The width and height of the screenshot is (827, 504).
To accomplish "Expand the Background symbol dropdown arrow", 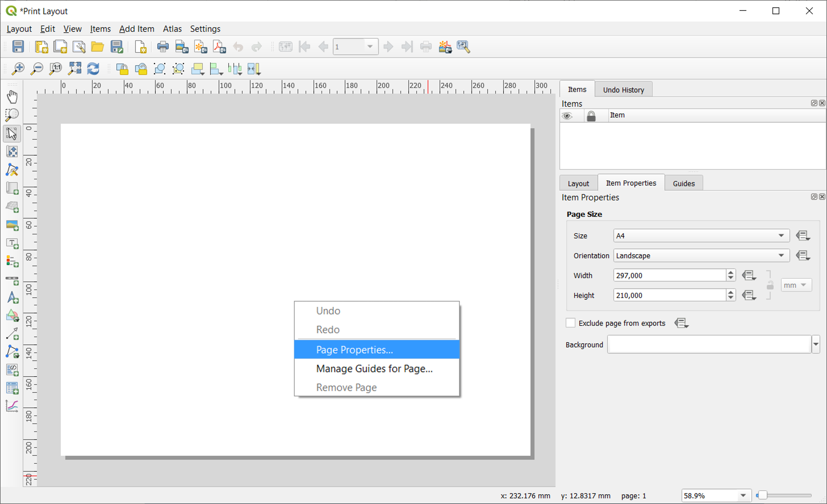I will point(816,345).
